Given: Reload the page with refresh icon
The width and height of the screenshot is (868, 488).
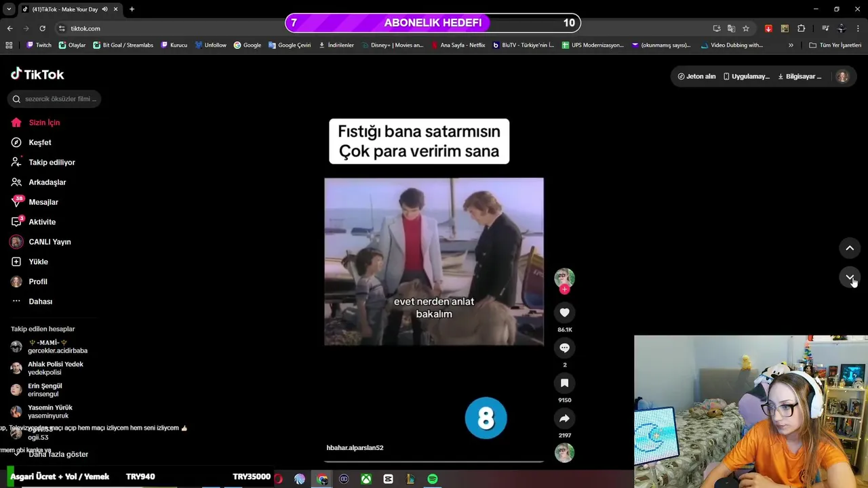Looking at the screenshot, I should (42, 28).
